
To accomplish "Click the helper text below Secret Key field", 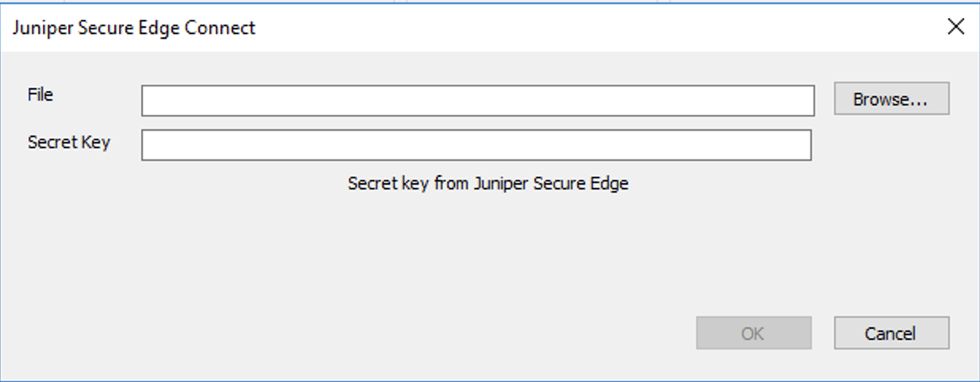I will click(x=488, y=184).
